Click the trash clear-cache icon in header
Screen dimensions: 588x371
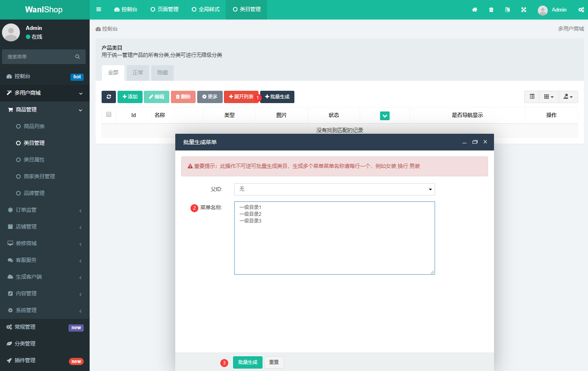[491, 10]
